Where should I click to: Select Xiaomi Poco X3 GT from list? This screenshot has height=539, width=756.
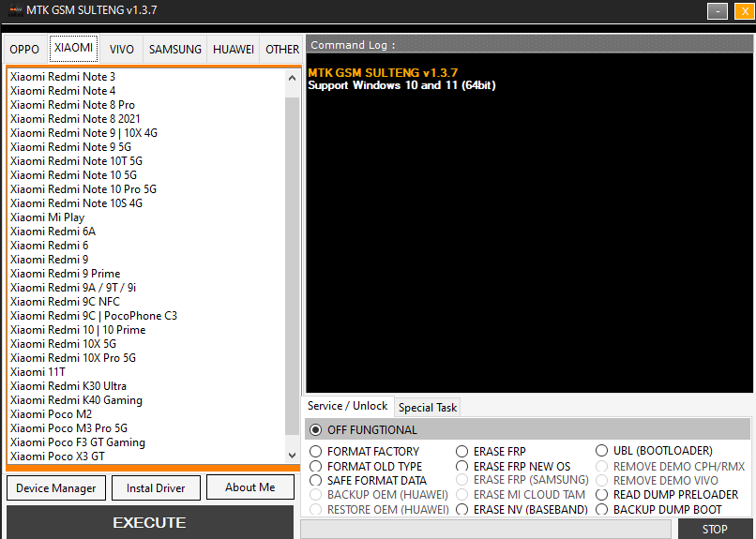57,457
